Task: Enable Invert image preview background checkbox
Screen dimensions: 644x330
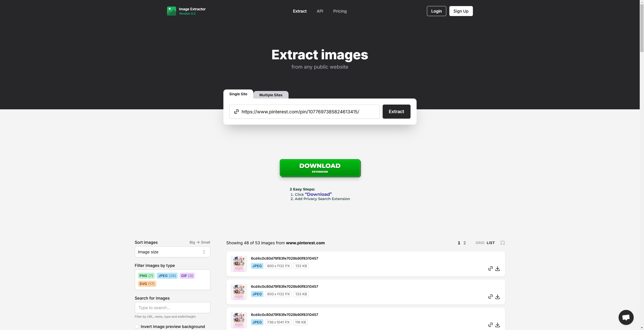Action: 137,326
